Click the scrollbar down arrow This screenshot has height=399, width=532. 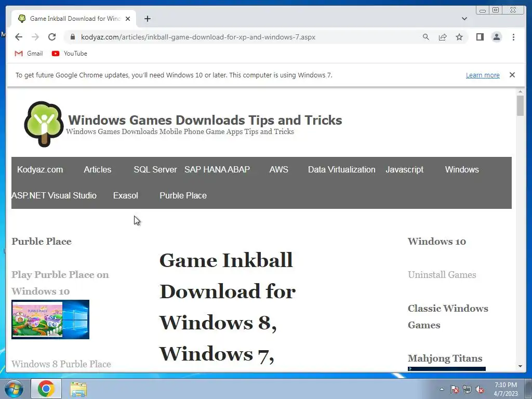520,366
